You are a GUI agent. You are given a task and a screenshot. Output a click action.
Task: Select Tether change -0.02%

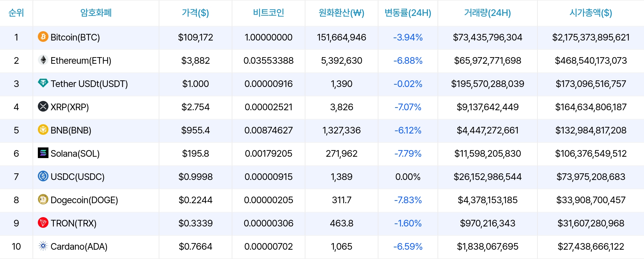[x=408, y=84]
